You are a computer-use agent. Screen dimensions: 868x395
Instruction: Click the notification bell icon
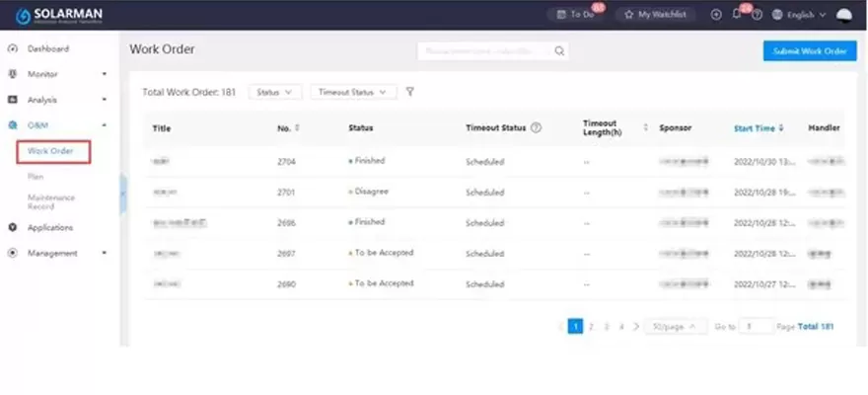point(736,15)
